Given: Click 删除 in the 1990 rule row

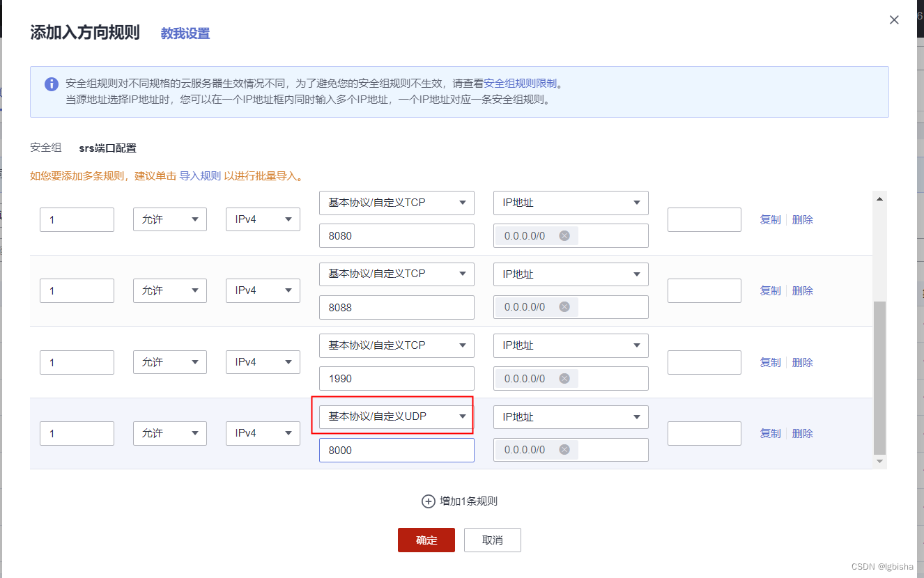Looking at the screenshot, I should tap(803, 362).
